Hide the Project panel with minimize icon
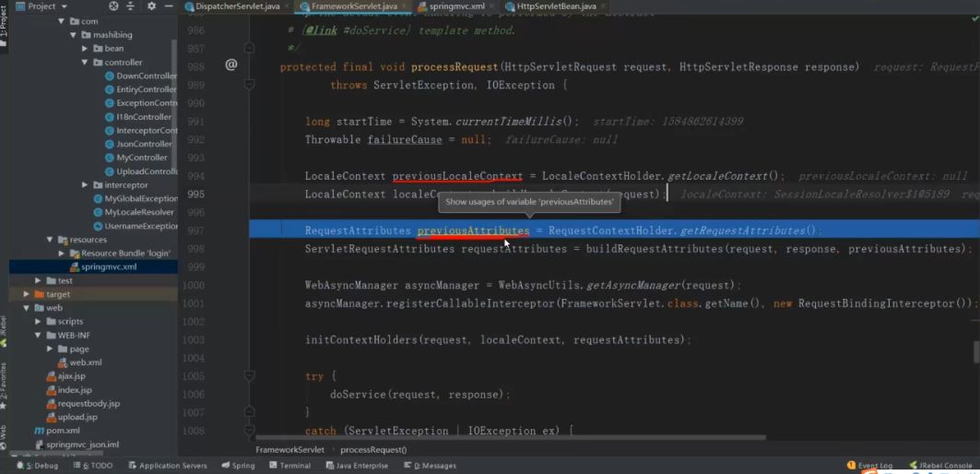The height and width of the screenshot is (474, 980). click(170, 6)
